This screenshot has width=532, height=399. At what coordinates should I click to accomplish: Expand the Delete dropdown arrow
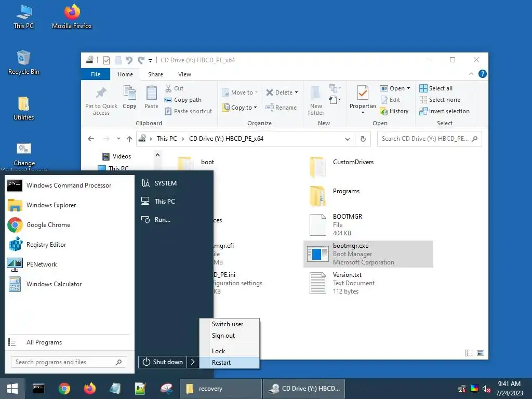pyautogui.click(x=296, y=92)
